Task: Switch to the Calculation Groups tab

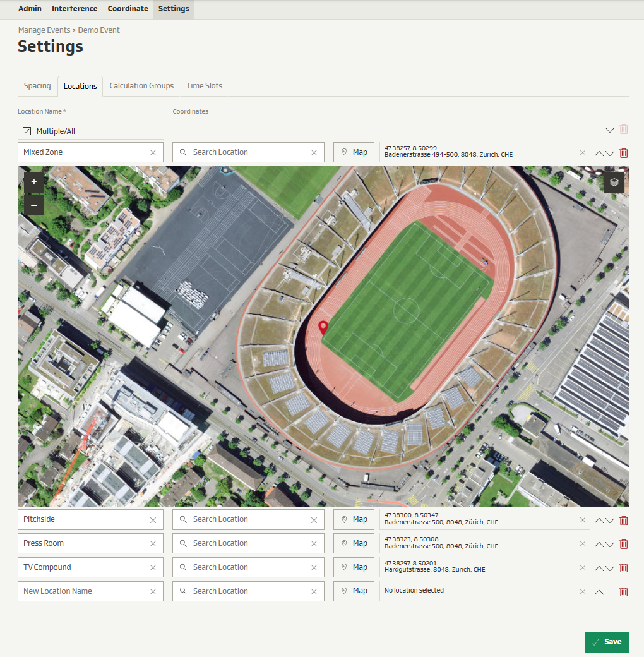Action: coord(141,86)
